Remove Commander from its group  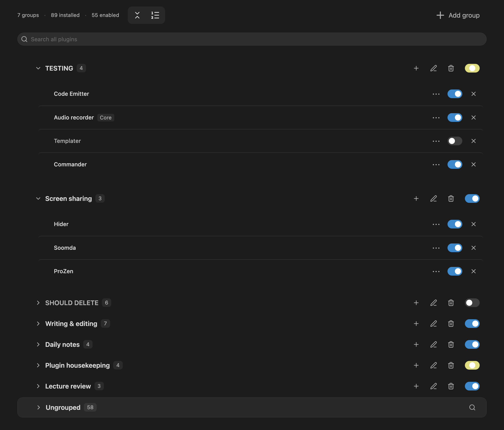click(473, 164)
